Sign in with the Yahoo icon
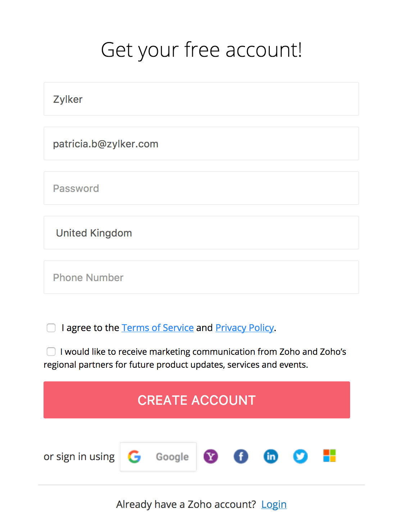The image size is (403, 532). point(211,457)
